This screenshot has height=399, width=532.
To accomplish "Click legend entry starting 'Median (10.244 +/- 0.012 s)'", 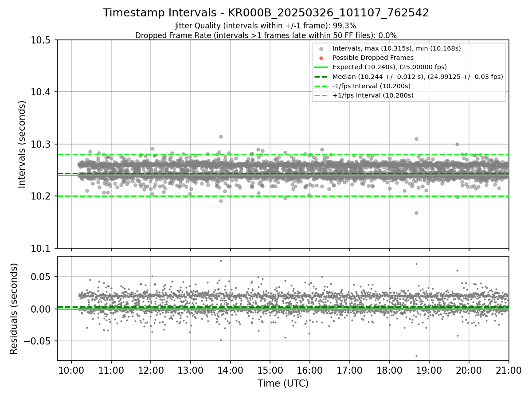I will pos(418,77).
